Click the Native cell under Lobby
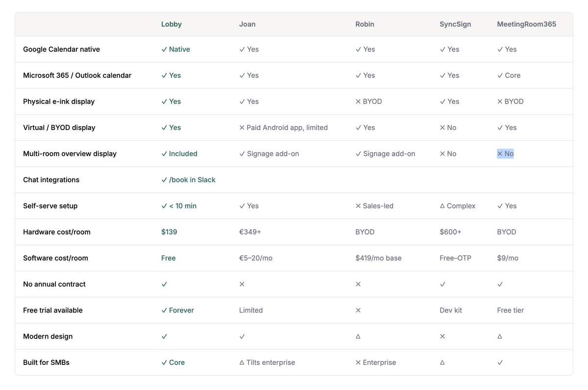 (x=175, y=49)
